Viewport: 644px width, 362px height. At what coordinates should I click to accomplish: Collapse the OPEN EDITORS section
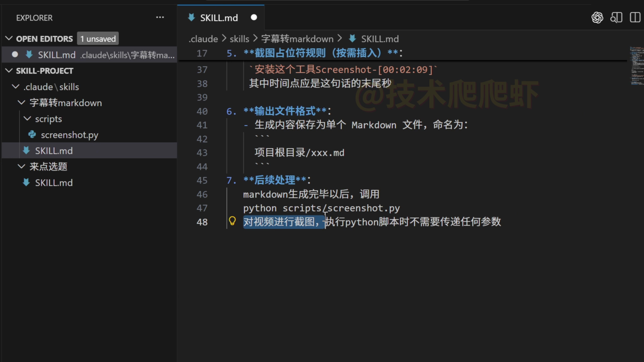point(9,39)
